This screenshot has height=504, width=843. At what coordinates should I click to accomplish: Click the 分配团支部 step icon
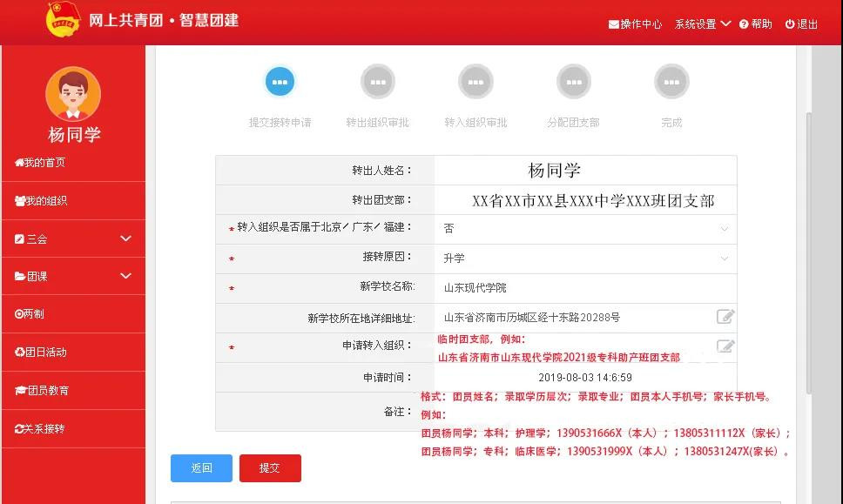click(x=574, y=82)
